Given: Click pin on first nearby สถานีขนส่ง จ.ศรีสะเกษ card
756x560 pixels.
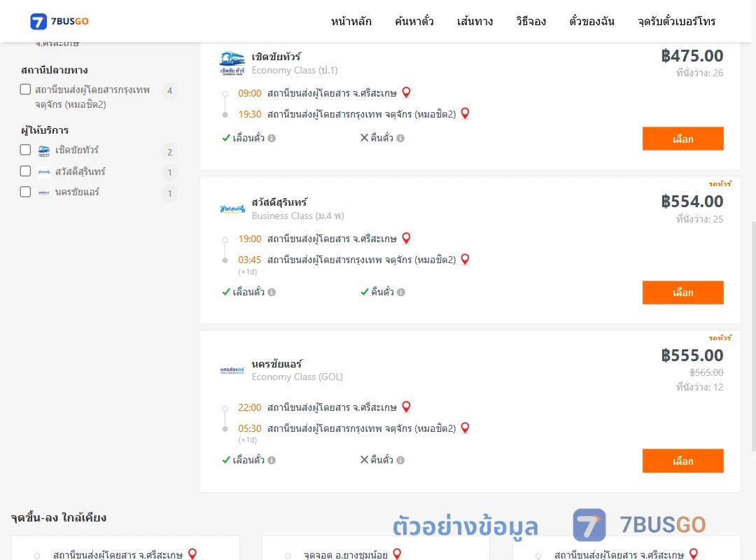Looking at the screenshot, I should pyautogui.click(x=192, y=554).
